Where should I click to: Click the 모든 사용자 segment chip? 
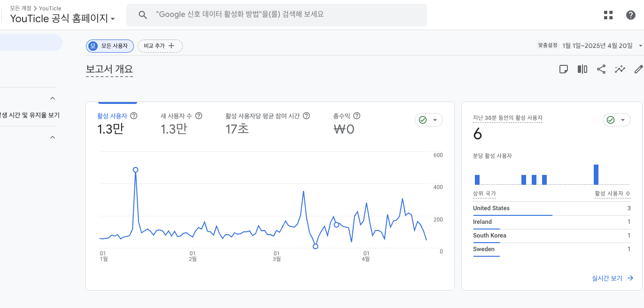pyautogui.click(x=110, y=46)
